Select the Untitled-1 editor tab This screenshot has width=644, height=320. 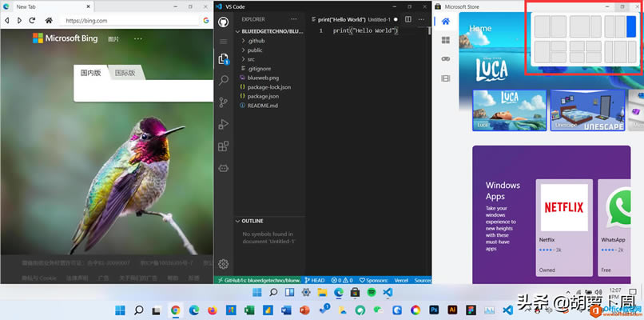coord(354,19)
